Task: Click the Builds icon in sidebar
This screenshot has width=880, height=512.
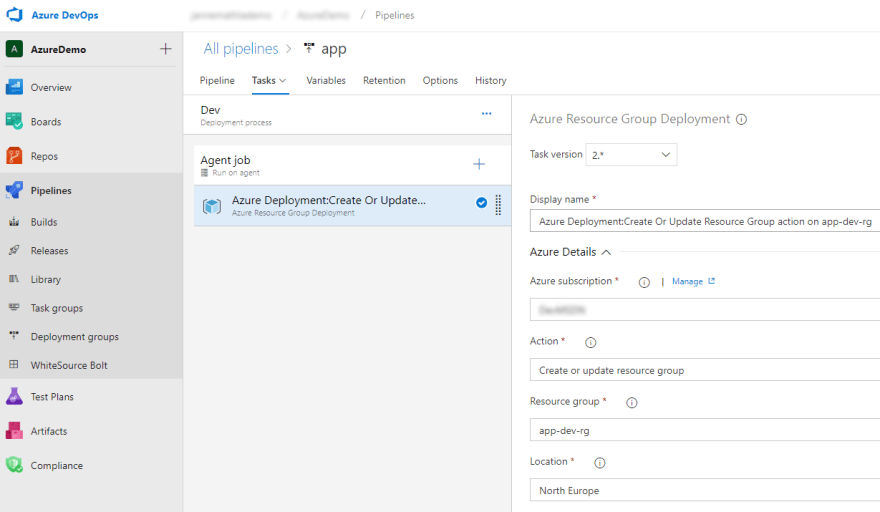Action: click(x=14, y=222)
